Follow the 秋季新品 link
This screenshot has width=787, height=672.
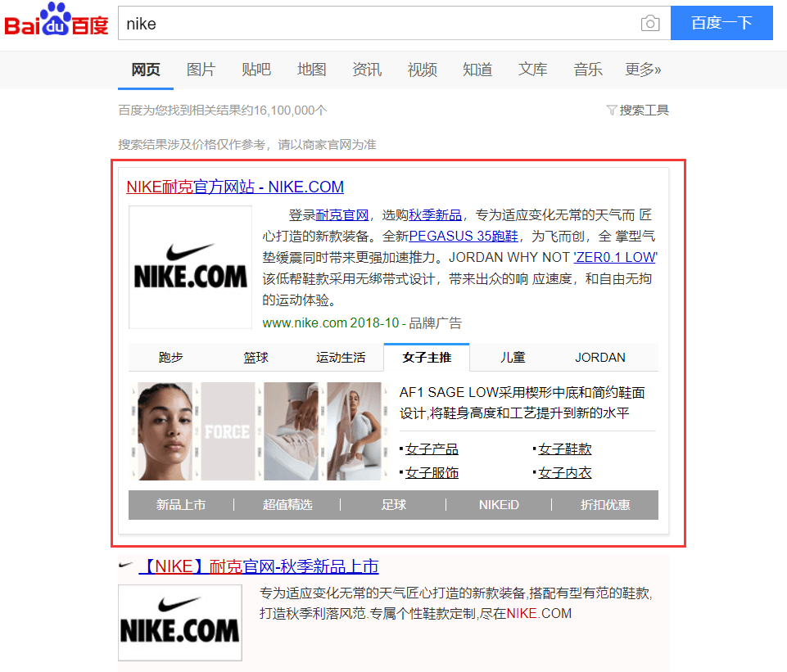(x=435, y=215)
